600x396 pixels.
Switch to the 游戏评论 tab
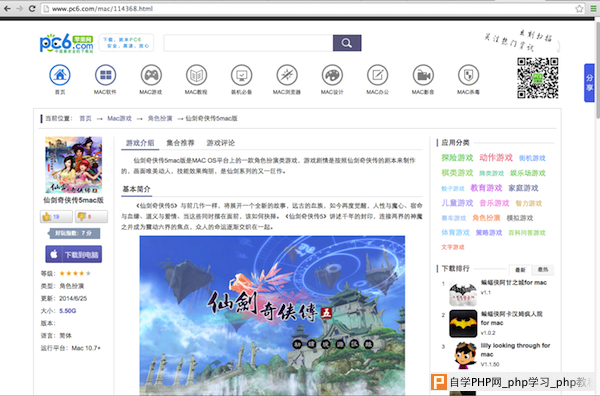click(x=221, y=143)
